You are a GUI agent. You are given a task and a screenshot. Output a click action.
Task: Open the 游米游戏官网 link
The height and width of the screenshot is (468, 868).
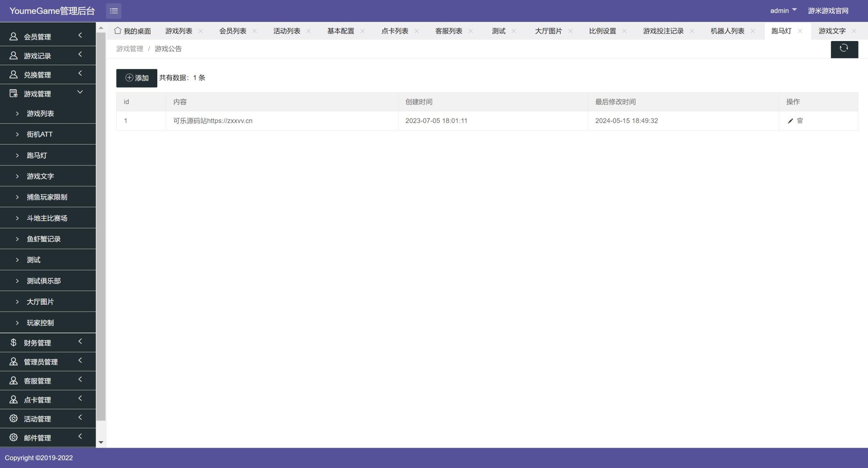(x=828, y=11)
